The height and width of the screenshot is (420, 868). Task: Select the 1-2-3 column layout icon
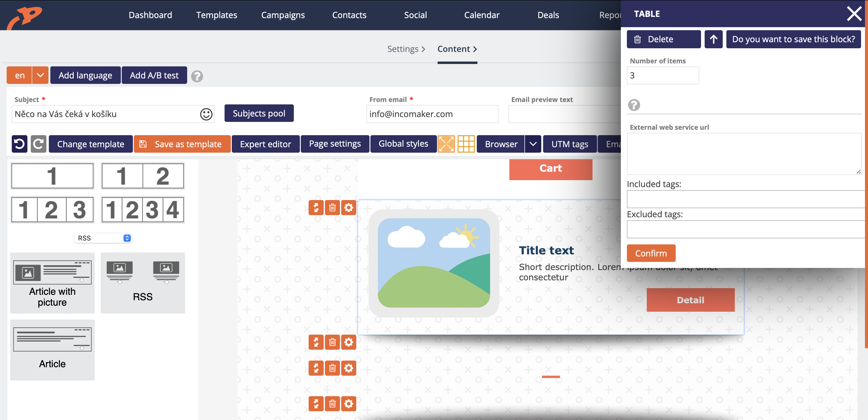click(x=52, y=209)
